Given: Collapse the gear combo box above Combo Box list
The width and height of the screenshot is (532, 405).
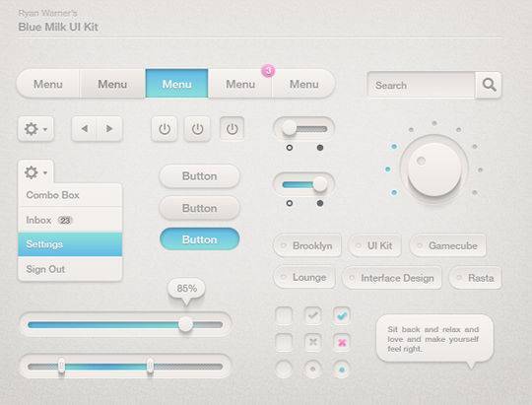Looking at the screenshot, I should [x=35, y=172].
